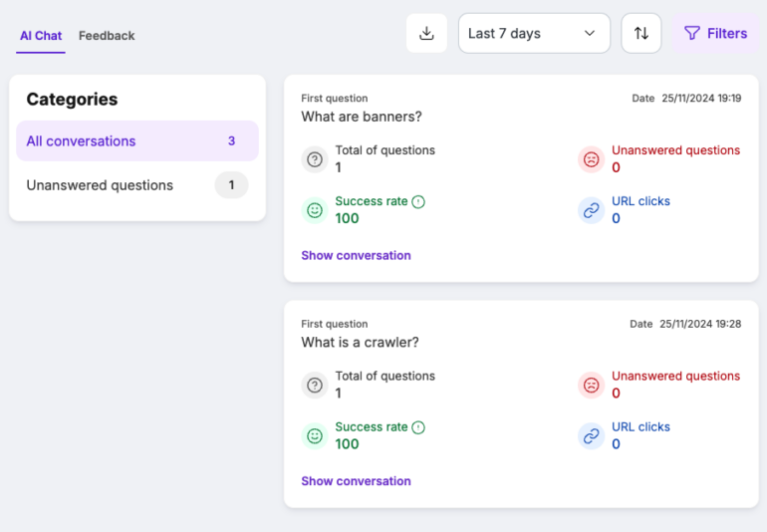
Task: Click the Categories heading
Action: coord(72,99)
